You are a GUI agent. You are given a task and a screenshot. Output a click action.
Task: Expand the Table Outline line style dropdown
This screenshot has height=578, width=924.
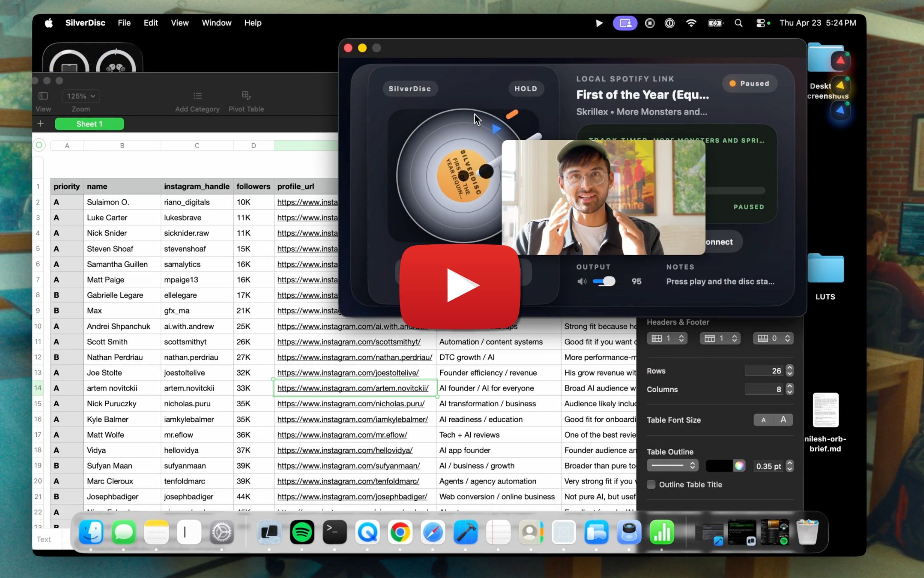click(x=672, y=466)
